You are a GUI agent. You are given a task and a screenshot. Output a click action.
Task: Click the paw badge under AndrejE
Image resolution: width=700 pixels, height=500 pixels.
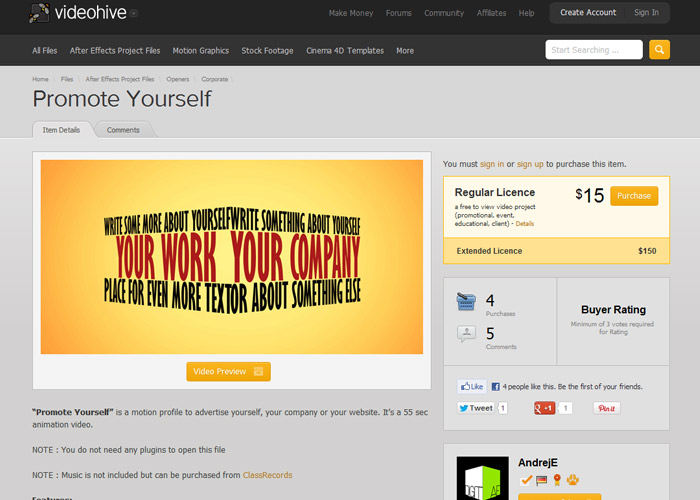point(574,481)
